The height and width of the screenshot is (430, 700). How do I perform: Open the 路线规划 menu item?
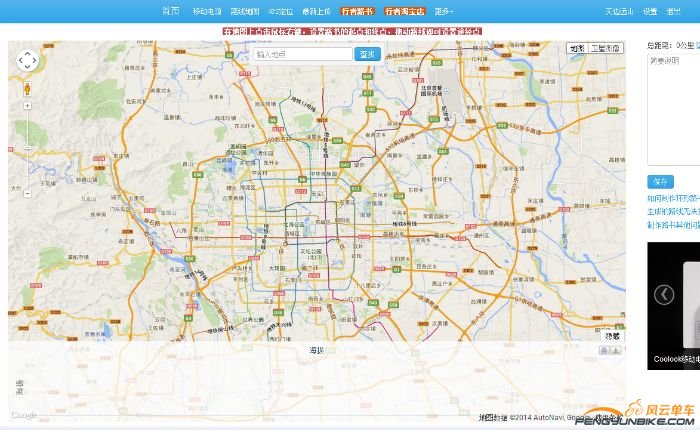pos(244,11)
